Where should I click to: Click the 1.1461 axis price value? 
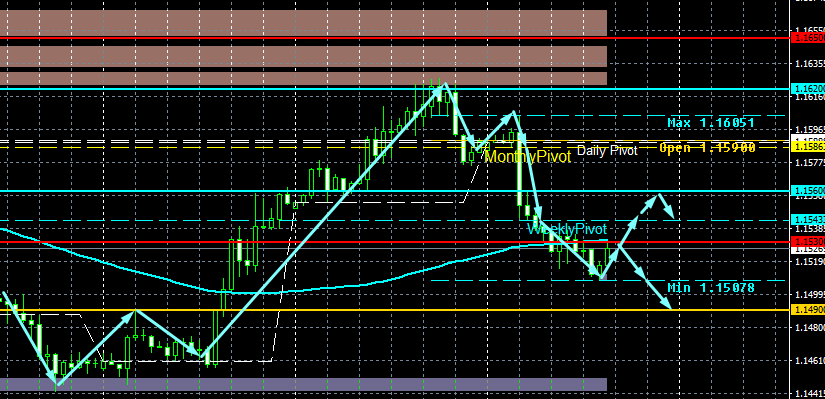[x=809, y=361]
